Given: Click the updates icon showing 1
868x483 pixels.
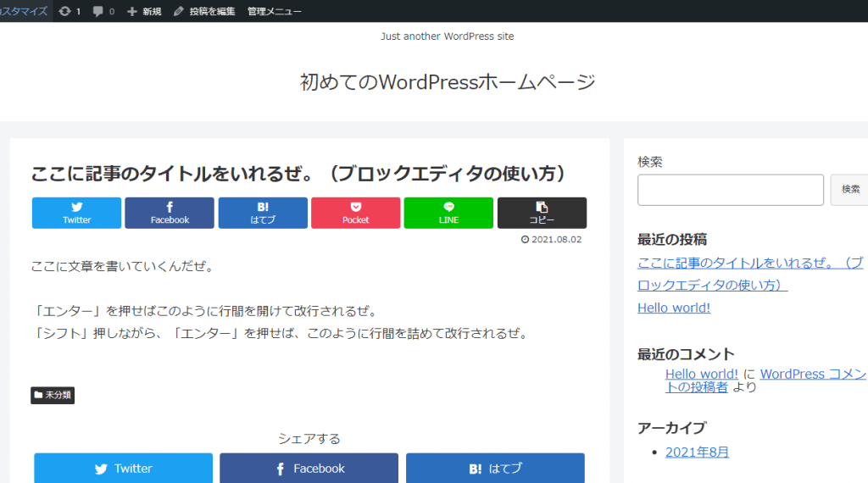Looking at the screenshot, I should point(70,11).
